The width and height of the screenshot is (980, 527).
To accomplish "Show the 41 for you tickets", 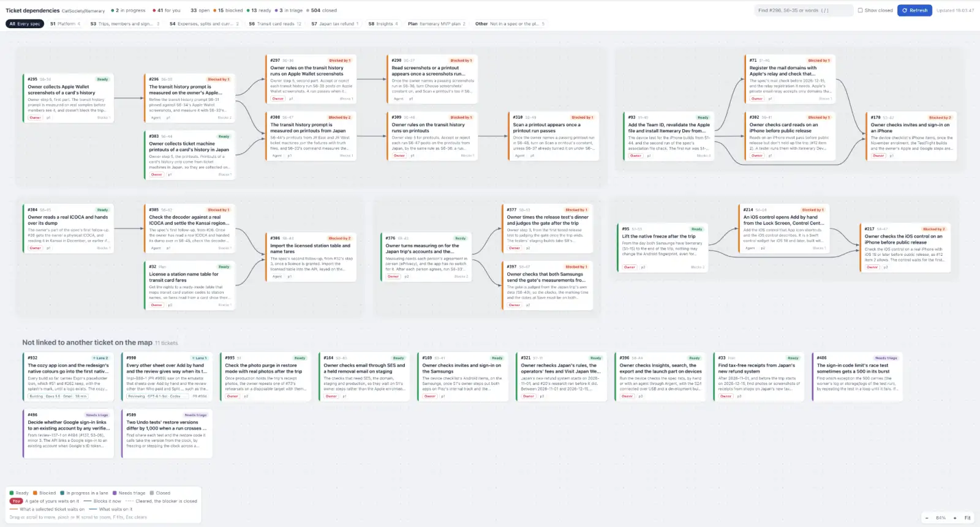I will 167,10.
